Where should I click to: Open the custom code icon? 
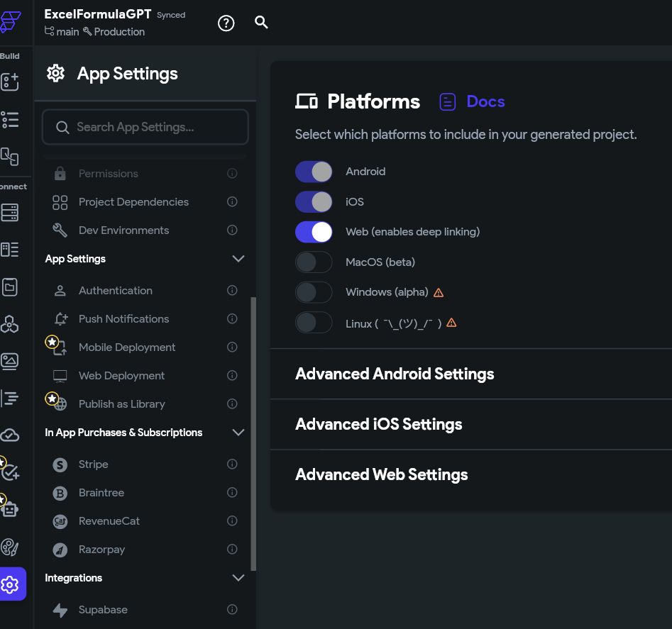coord(10,399)
